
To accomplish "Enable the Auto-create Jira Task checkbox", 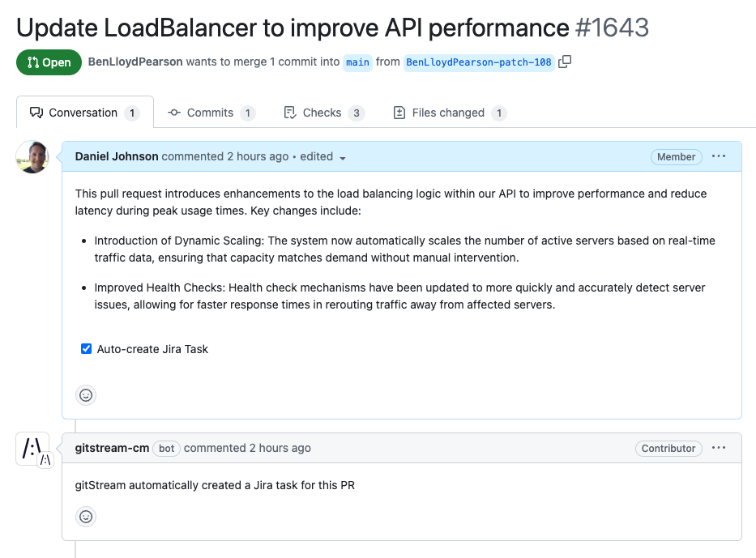I will pyautogui.click(x=86, y=348).
